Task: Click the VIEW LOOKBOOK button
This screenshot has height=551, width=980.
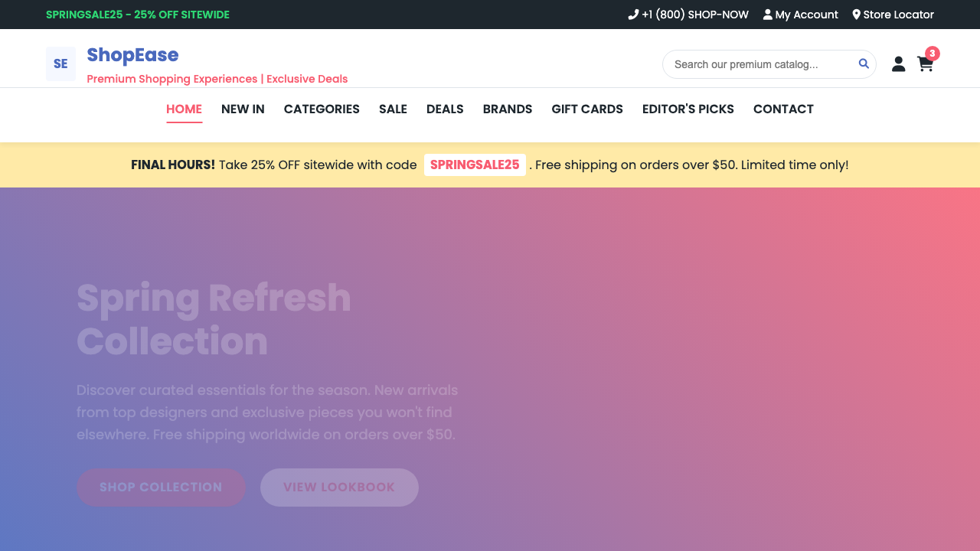Action: click(x=339, y=487)
